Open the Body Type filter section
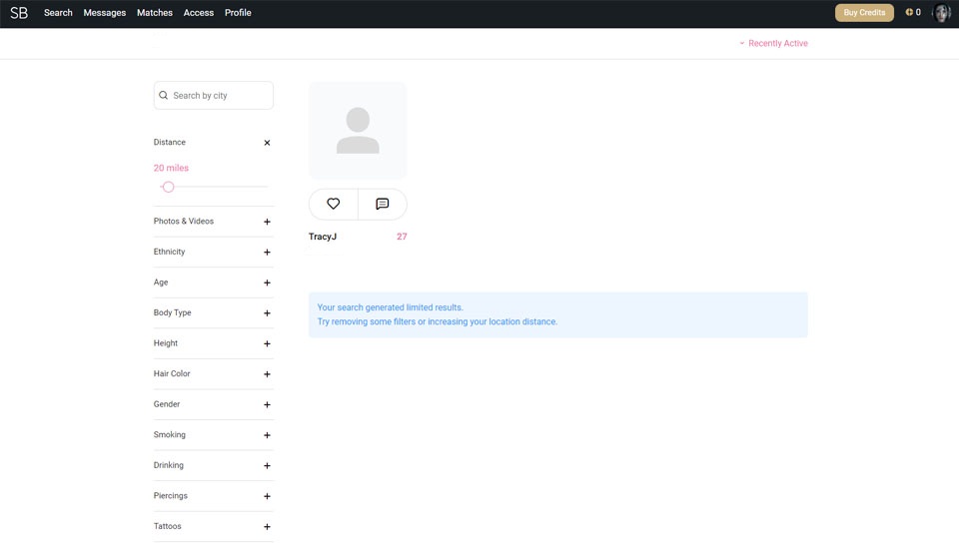The image size is (959, 560). 267,313
